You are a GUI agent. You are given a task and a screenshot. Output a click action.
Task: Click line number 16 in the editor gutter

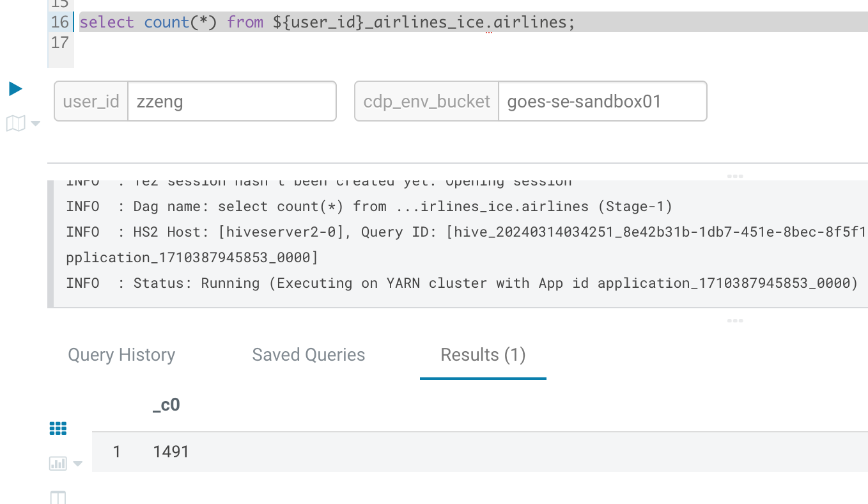tap(59, 22)
